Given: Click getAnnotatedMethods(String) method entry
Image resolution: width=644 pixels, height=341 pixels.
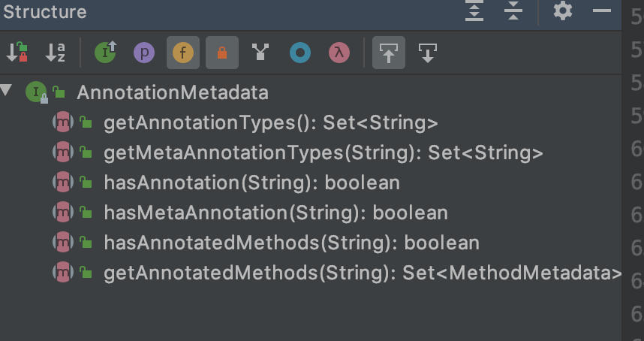Looking at the screenshot, I should (362, 273).
